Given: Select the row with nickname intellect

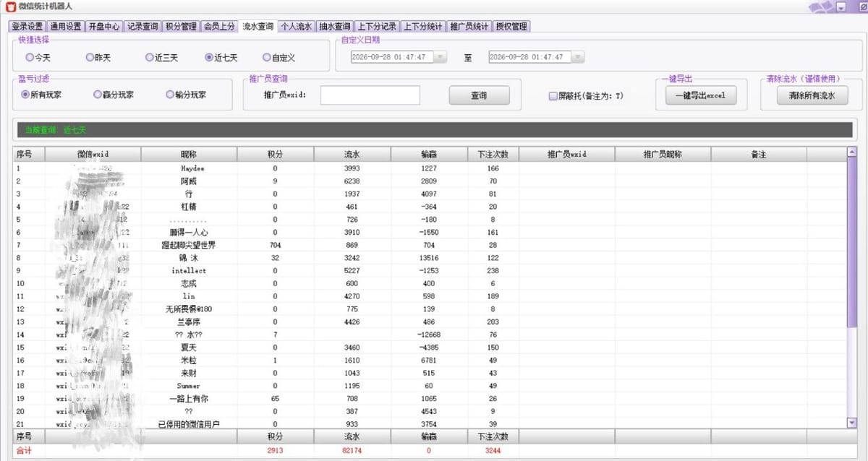Looking at the screenshot, I should pyautogui.click(x=430, y=271).
